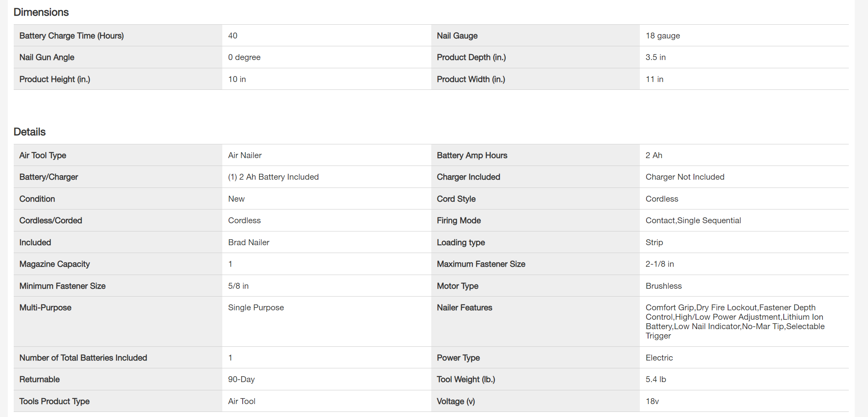Click the Voltage '18v' value
Screen dimensions: 868x417
click(652, 401)
